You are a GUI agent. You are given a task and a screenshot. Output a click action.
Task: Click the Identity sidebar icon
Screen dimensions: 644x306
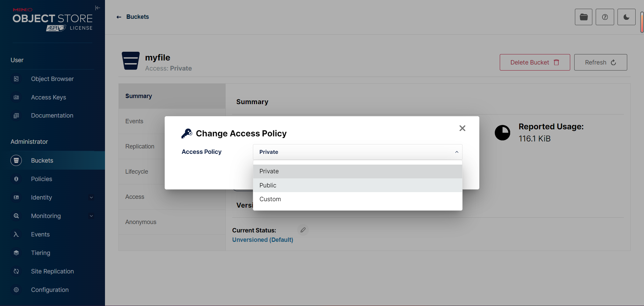tap(16, 198)
